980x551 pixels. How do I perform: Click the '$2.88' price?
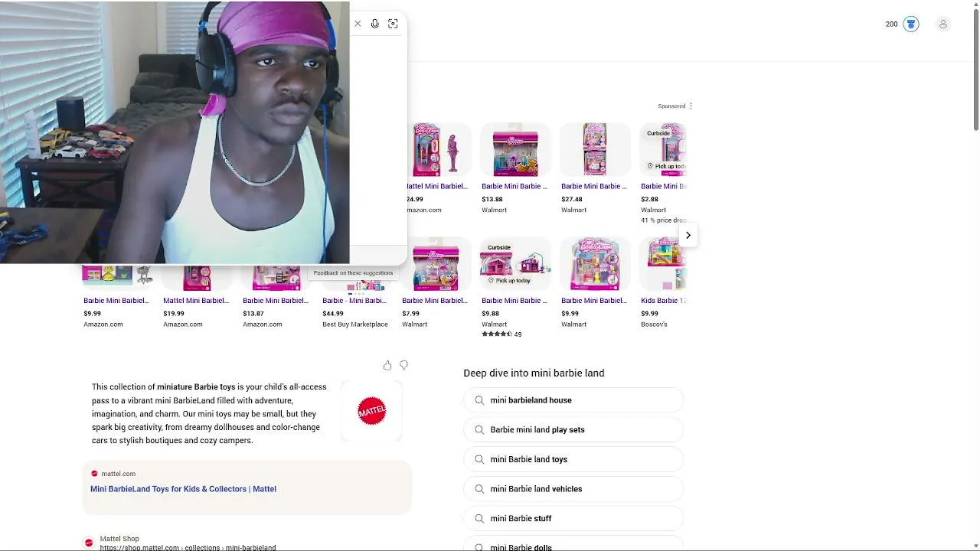(649, 199)
